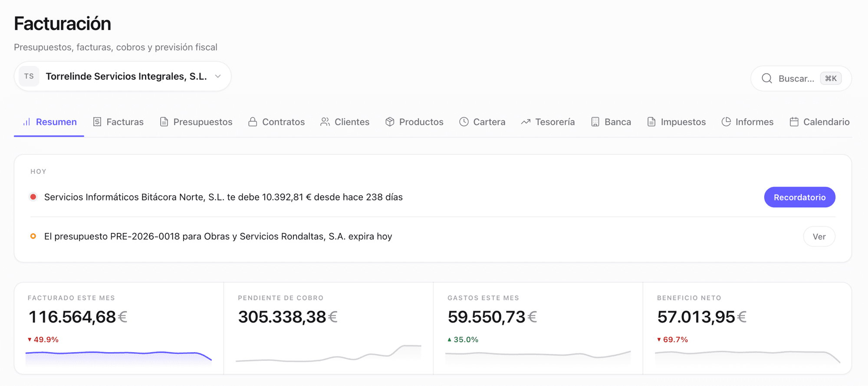Screen dimensions: 868x386
Task: Click the 59.550,73 € expenses amount
Action: (492, 317)
